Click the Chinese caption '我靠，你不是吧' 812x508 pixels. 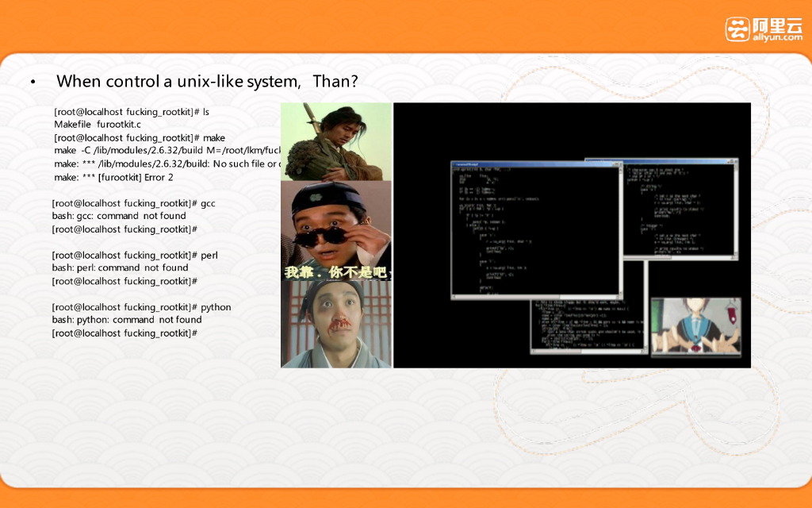click(x=336, y=272)
